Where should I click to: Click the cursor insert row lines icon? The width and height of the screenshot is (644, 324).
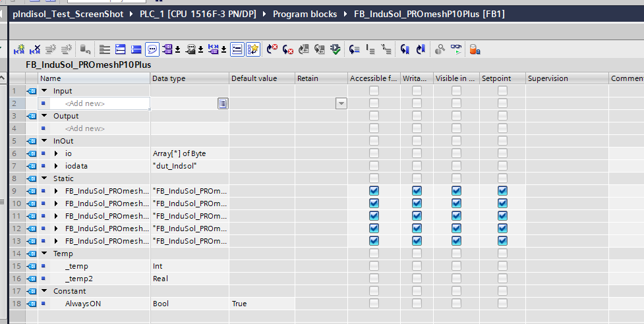370,49
